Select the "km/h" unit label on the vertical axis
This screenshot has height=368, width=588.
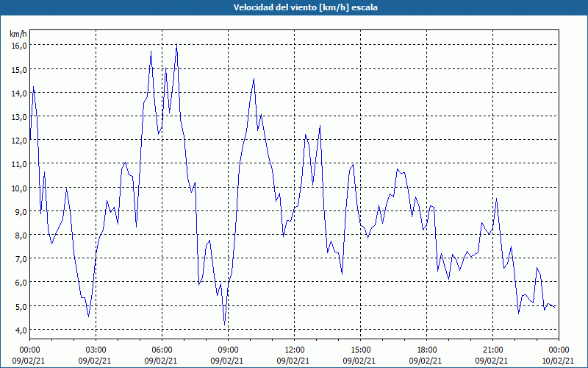pos(18,34)
